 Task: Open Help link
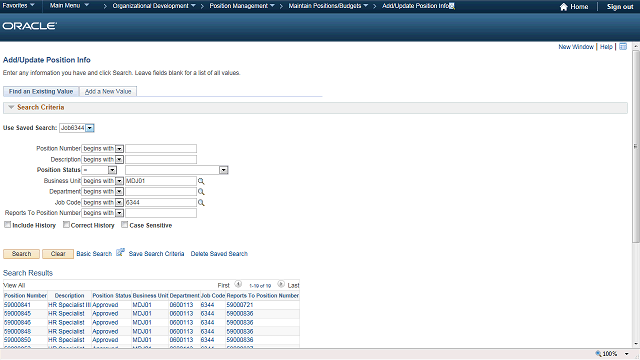pyautogui.click(x=606, y=47)
